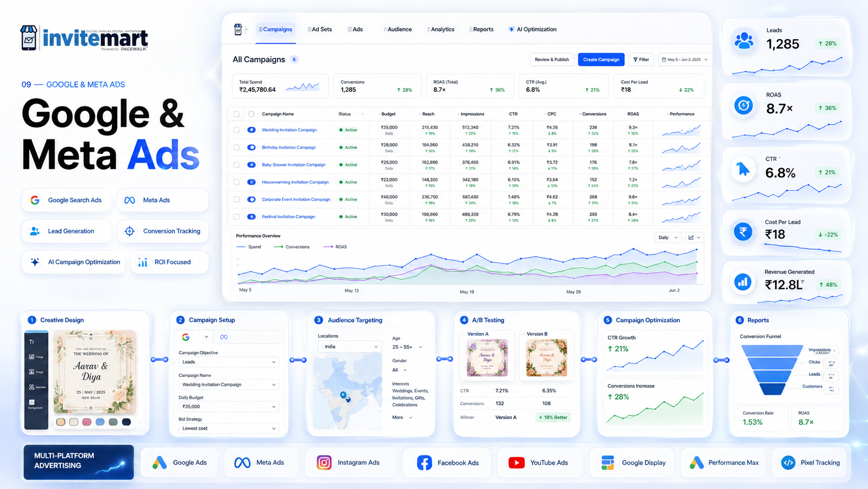Click the sparkle icon on AI Campaign Optimization
The height and width of the screenshot is (489, 868).
[x=35, y=262]
